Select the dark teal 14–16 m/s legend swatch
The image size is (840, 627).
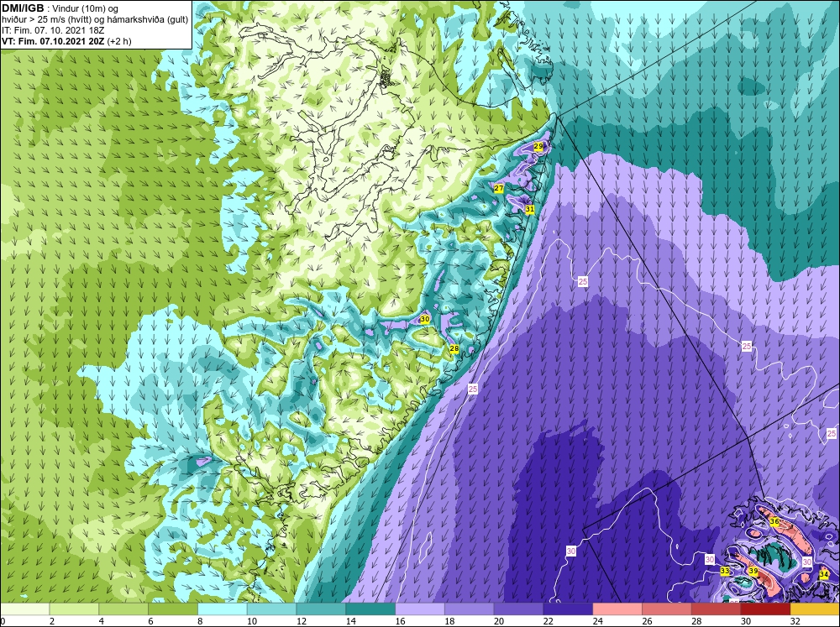370,609
